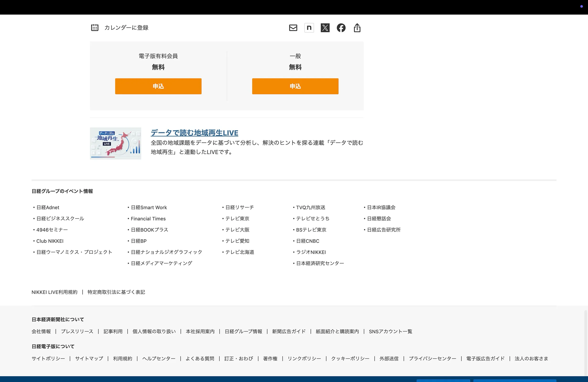Image resolution: width=588 pixels, height=382 pixels.
Task: Share on Facebook via the Facebook icon
Action: click(341, 28)
